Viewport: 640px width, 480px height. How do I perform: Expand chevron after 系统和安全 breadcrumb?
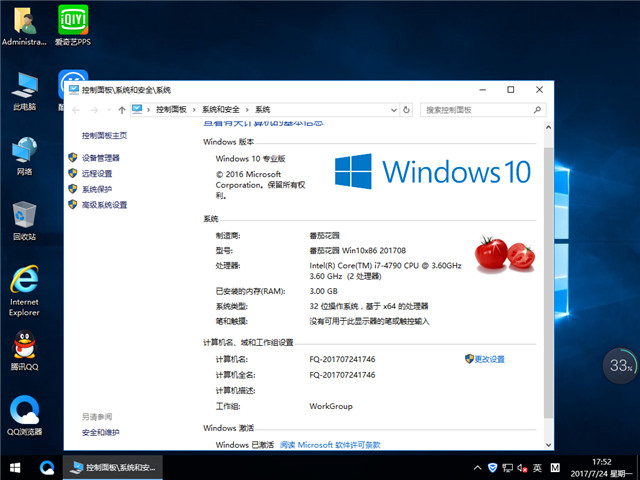click(x=247, y=109)
